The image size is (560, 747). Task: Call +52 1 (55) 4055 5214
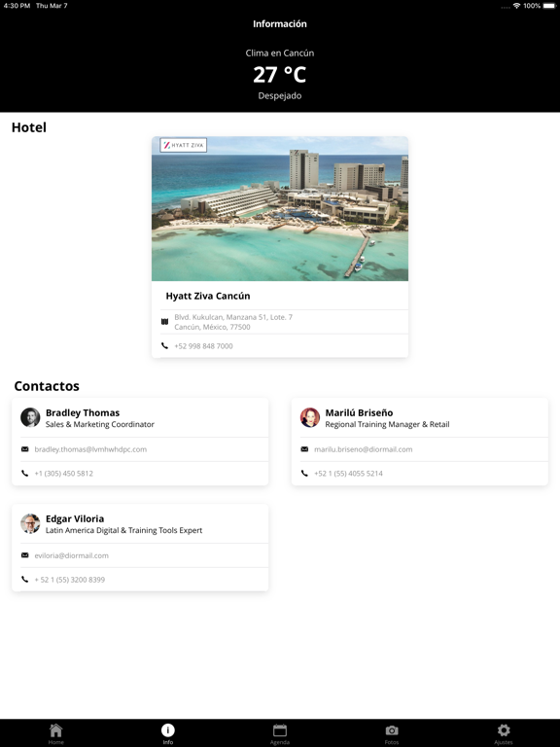pos(348,473)
